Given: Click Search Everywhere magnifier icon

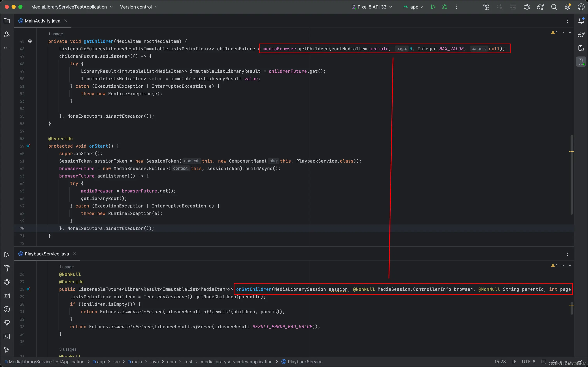Looking at the screenshot, I should coord(554,7).
